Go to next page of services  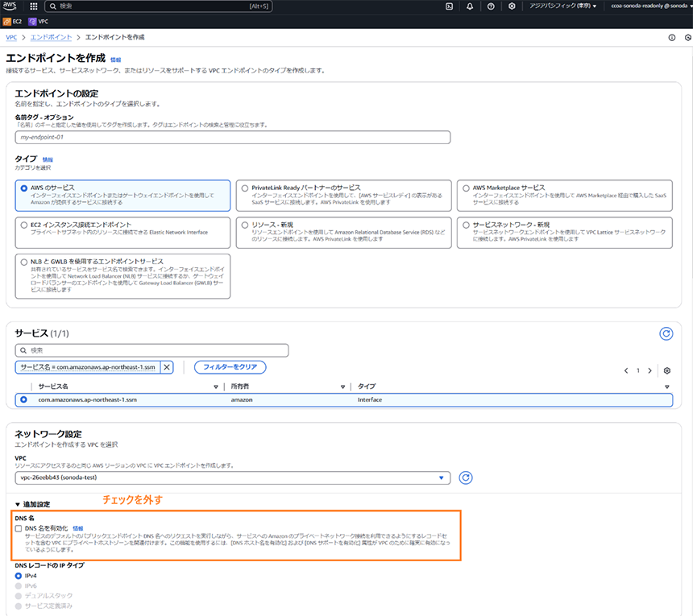[649, 370]
